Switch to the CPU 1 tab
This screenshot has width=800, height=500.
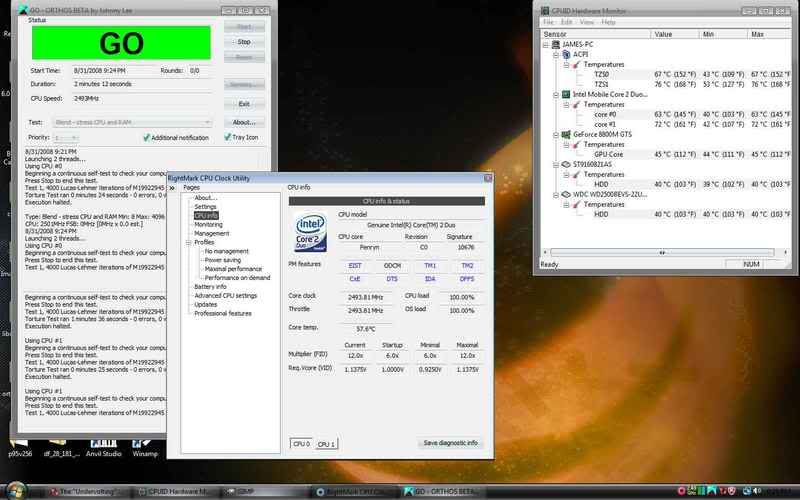coord(327,443)
